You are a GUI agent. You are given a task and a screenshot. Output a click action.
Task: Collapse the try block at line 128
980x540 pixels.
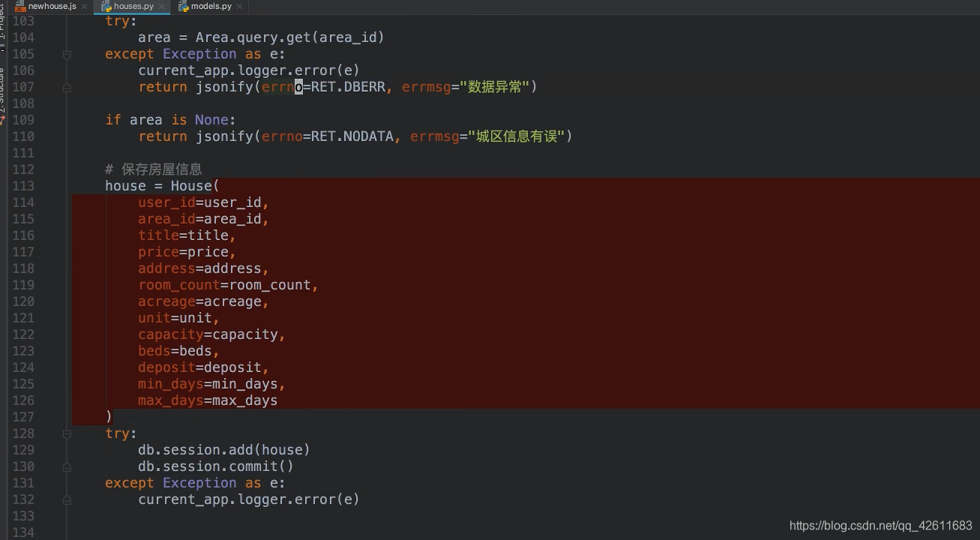click(x=67, y=433)
